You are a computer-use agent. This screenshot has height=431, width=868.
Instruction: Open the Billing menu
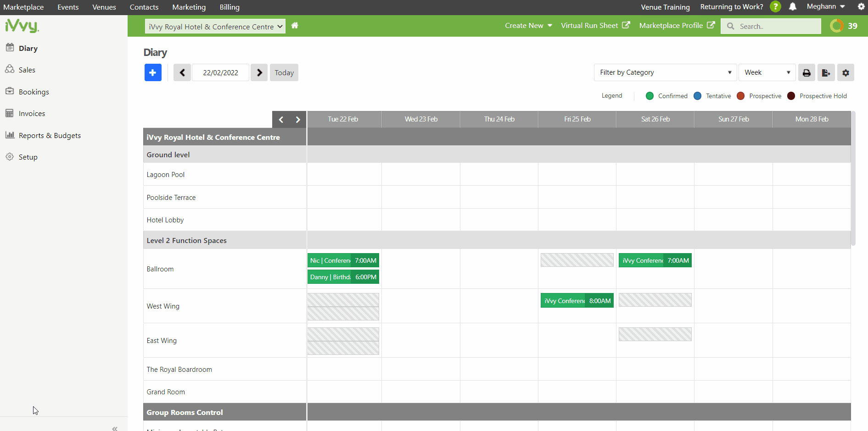(230, 7)
